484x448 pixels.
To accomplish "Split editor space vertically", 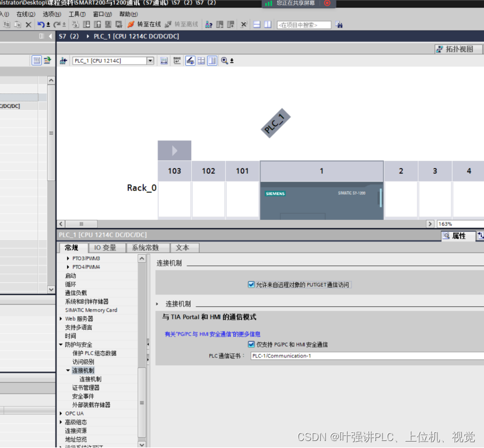I will [x=268, y=24].
